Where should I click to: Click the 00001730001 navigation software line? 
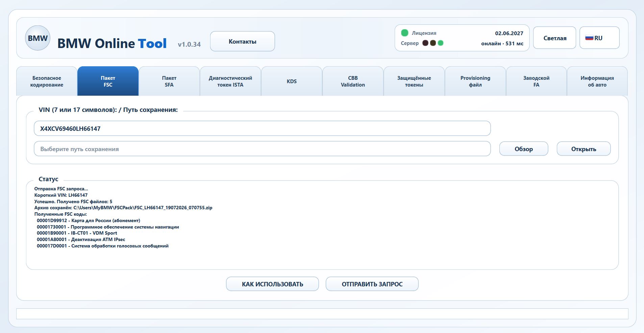tap(108, 227)
